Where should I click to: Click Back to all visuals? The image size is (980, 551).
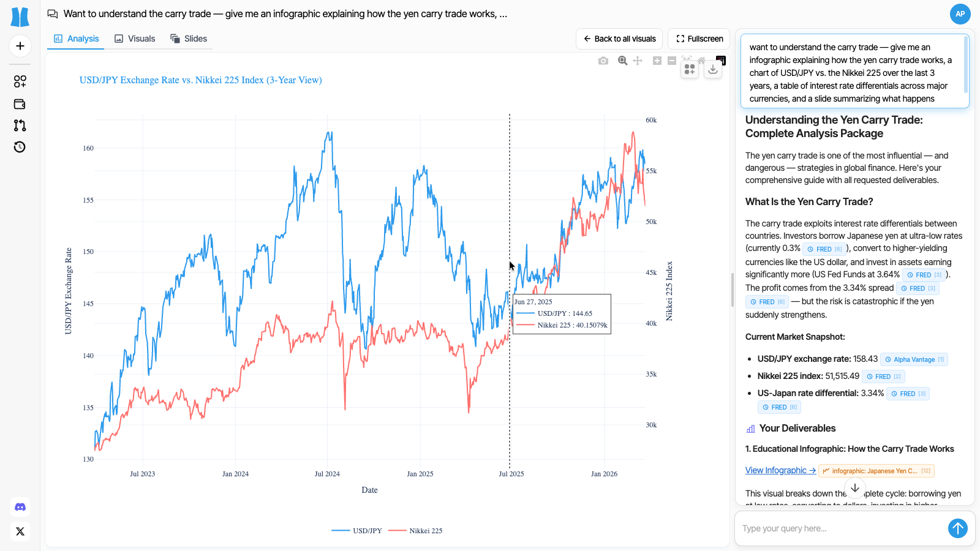point(619,39)
